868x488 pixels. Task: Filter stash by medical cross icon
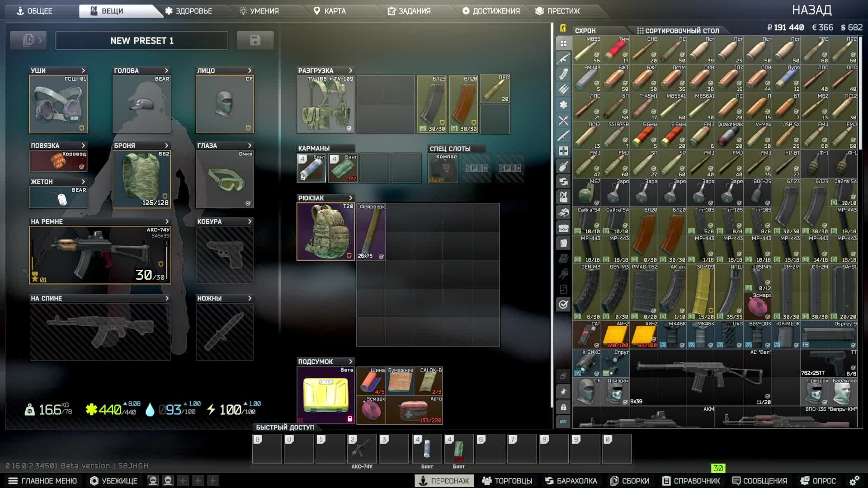coord(563,151)
